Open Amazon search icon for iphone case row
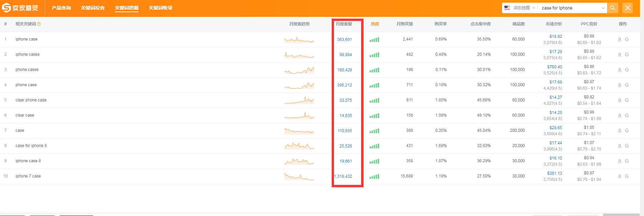644x216 pixels. [620, 39]
